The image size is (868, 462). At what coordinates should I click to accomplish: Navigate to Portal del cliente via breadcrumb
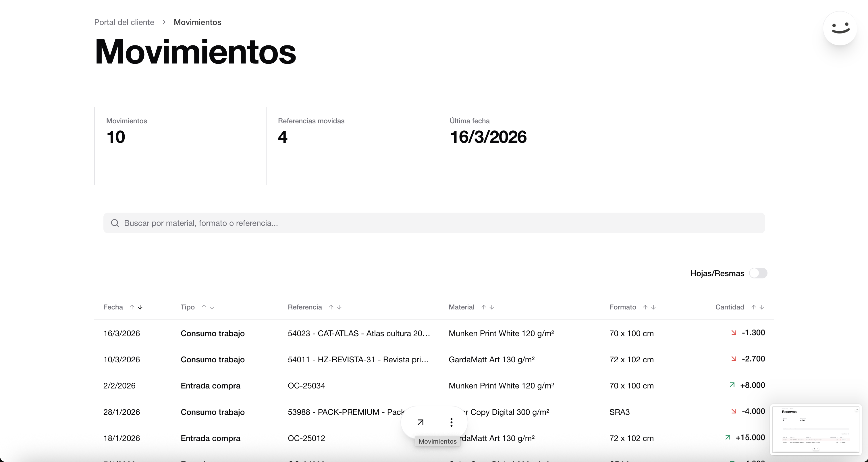[124, 22]
